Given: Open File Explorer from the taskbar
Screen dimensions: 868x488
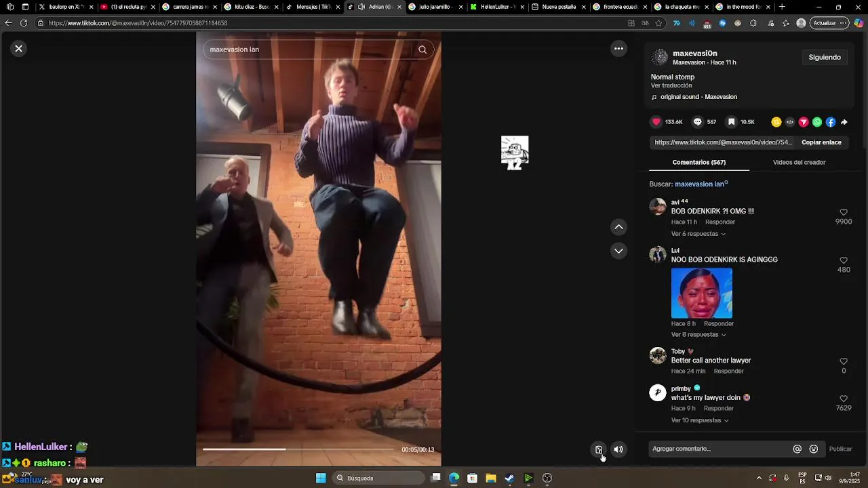Looking at the screenshot, I should [x=491, y=478].
